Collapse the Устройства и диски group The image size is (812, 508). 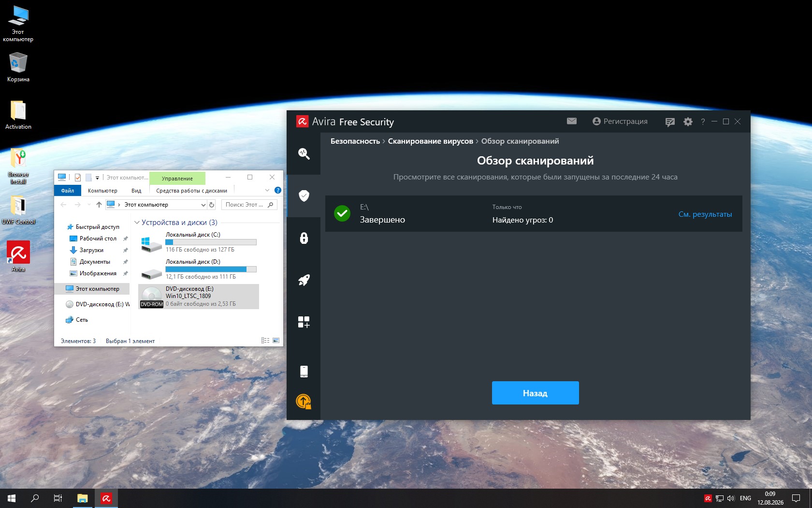coord(137,223)
